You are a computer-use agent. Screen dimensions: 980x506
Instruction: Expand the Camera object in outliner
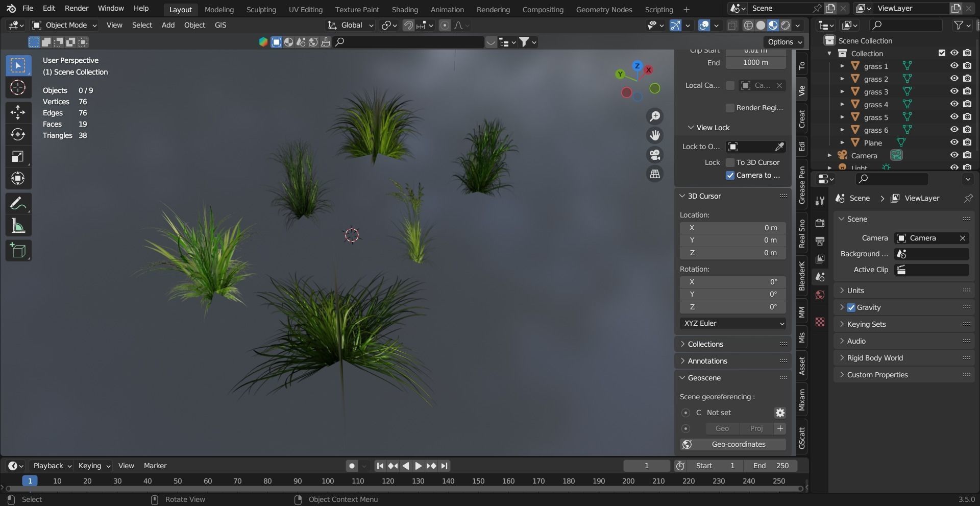(x=829, y=155)
